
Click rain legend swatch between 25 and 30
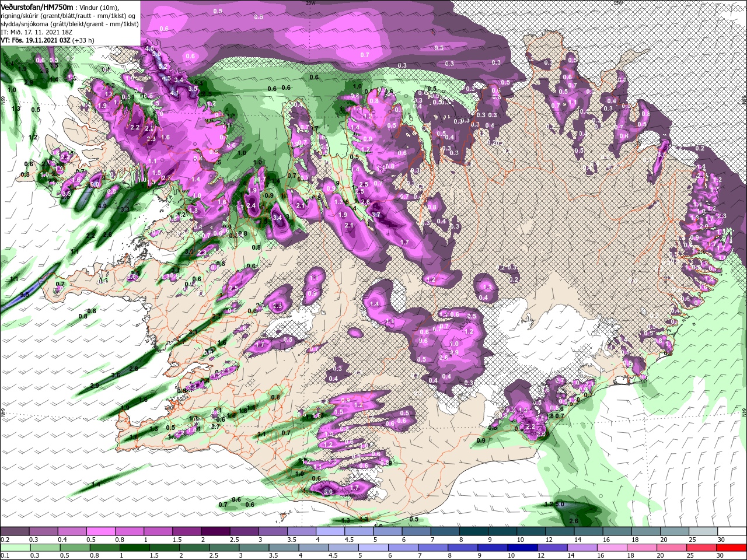[703, 548]
